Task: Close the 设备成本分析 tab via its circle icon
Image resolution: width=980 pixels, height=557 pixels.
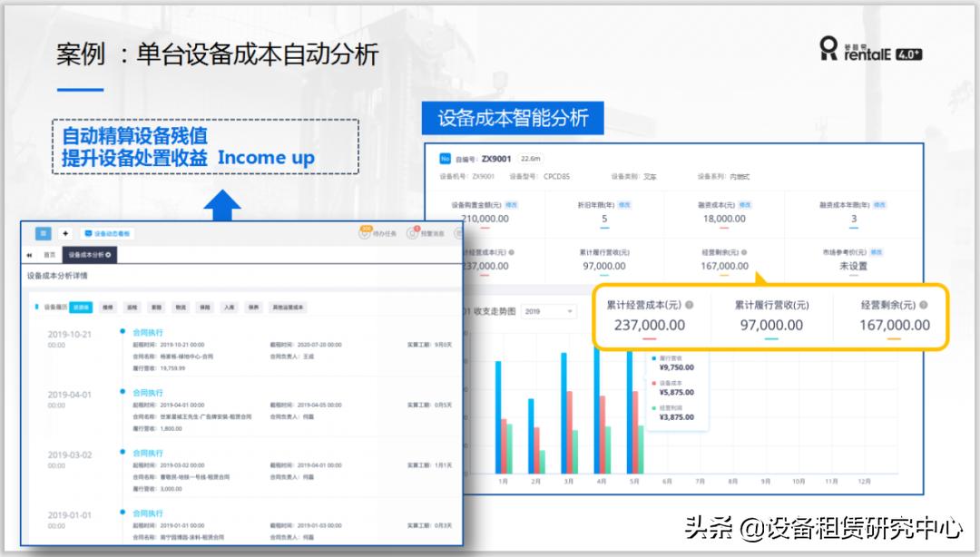Action: point(106,255)
